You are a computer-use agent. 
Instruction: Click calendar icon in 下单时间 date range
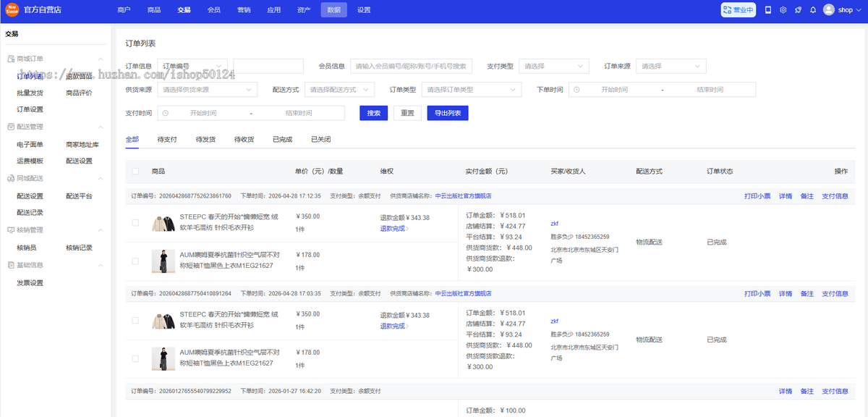coord(576,90)
